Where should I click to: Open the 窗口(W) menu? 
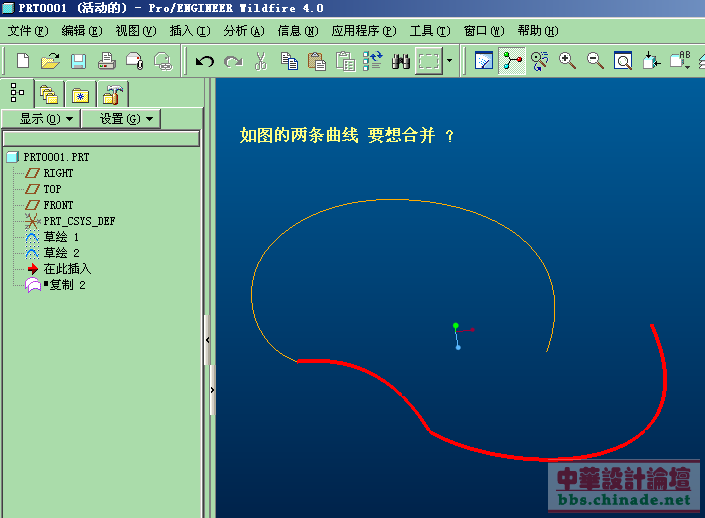(484, 31)
